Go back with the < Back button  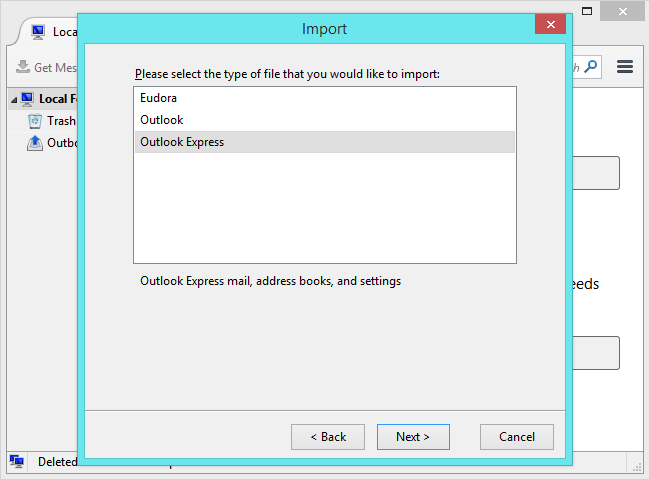(x=328, y=437)
